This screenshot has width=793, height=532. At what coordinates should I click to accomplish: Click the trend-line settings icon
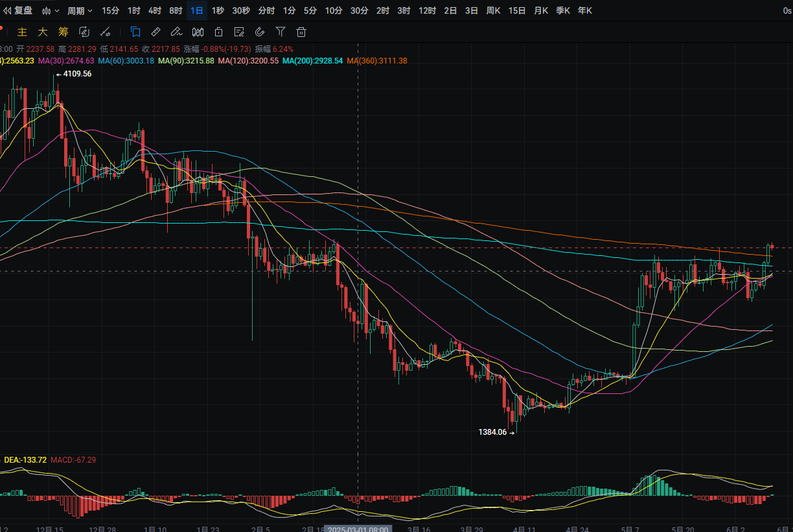pos(106,32)
